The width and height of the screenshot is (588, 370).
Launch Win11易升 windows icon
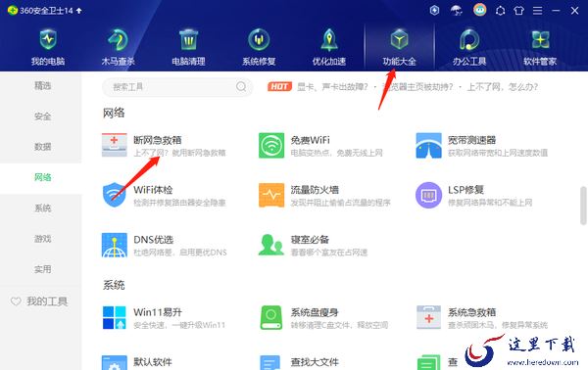[115, 317]
